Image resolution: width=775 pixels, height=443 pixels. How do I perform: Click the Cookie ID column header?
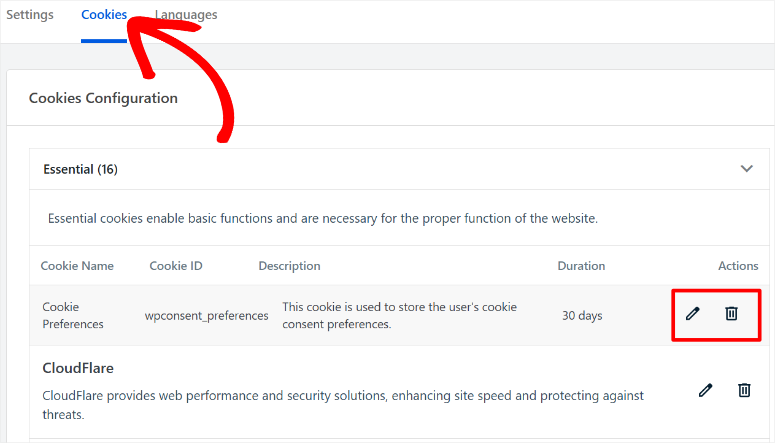pyautogui.click(x=176, y=266)
